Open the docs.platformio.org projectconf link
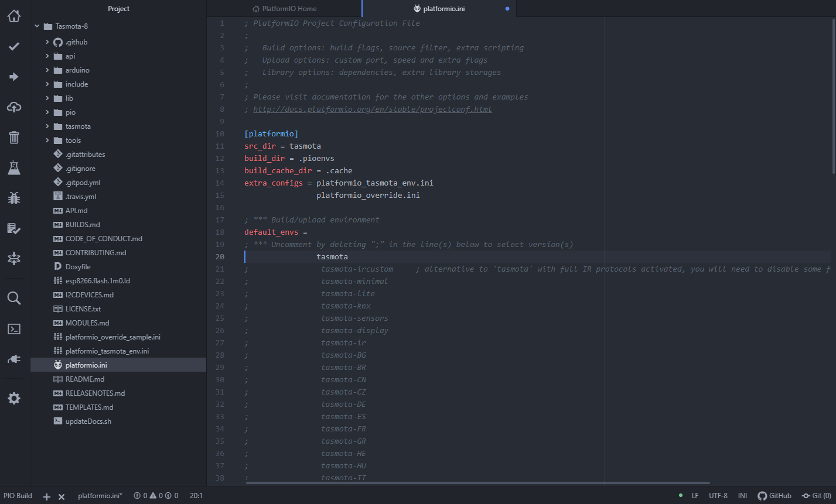The image size is (836, 504). click(373, 109)
